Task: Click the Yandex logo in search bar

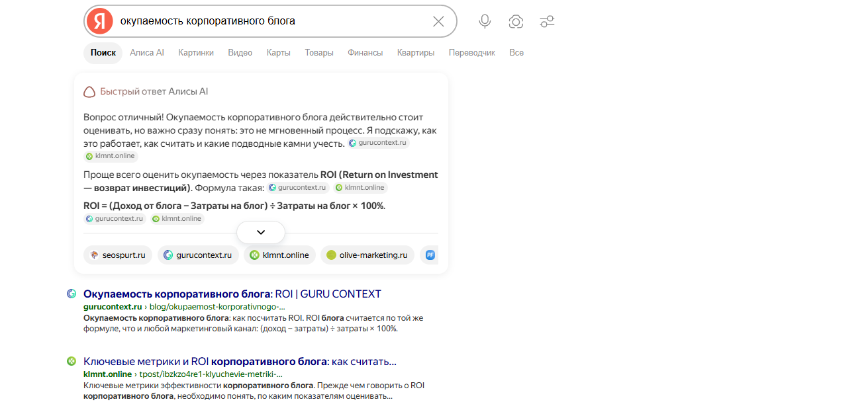Action: (x=99, y=21)
